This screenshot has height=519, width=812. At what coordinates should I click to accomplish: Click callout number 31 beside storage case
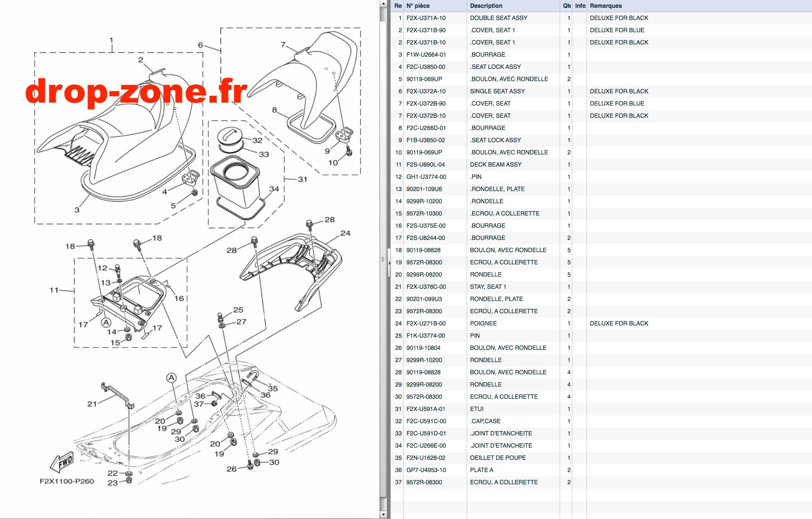pyautogui.click(x=302, y=179)
